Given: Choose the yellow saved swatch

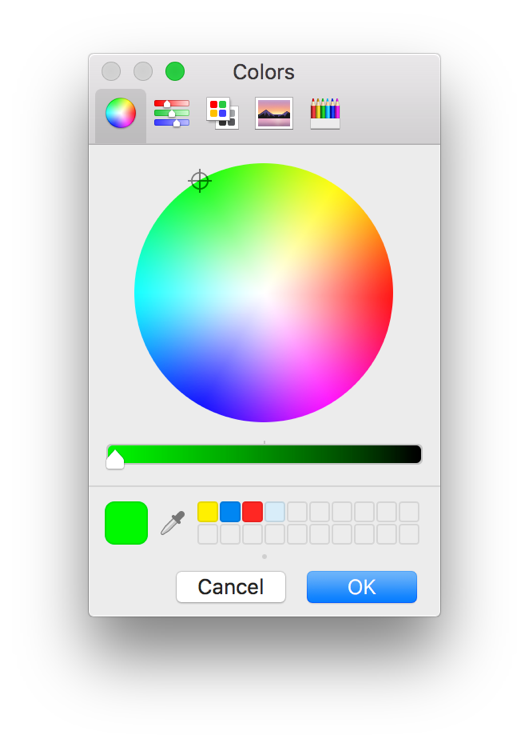Looking at the screenshot, I should [x=208, y=512].
